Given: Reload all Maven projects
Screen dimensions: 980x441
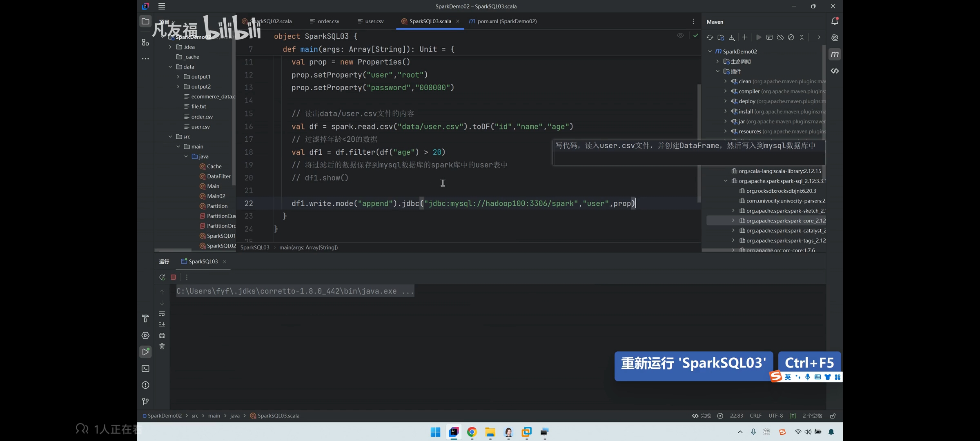Looking at the screenshot, I should click(x=710, y=37).
